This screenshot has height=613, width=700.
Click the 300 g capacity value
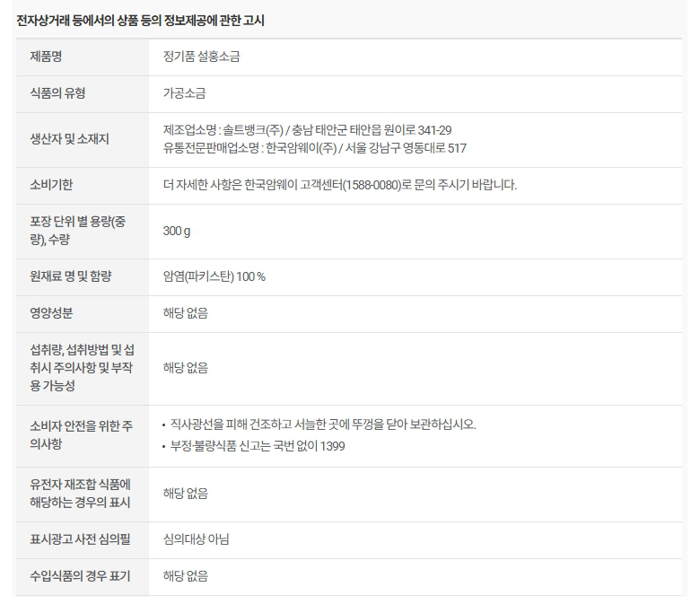(x=177, y=232)
